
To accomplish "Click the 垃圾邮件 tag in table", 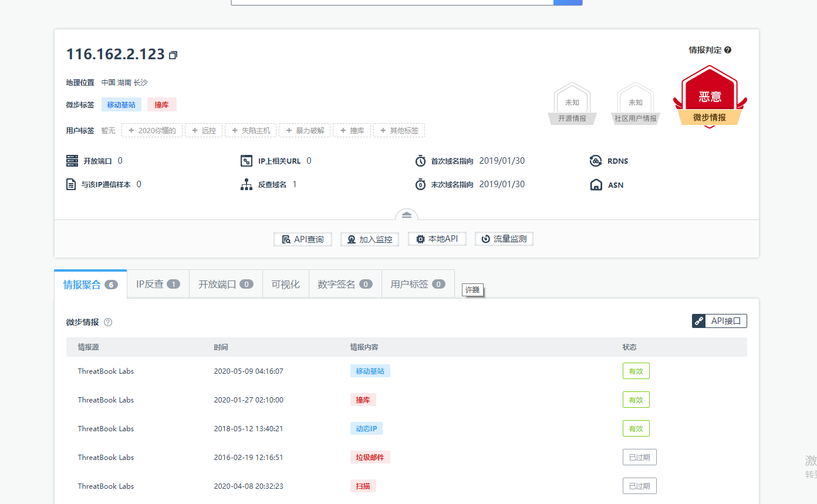I will click(370, 457).
